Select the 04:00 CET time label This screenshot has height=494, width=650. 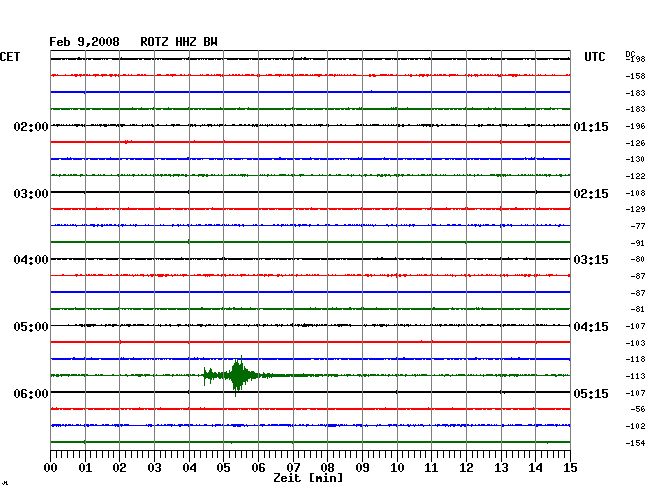pyautogui.click(x=31, y=260)
